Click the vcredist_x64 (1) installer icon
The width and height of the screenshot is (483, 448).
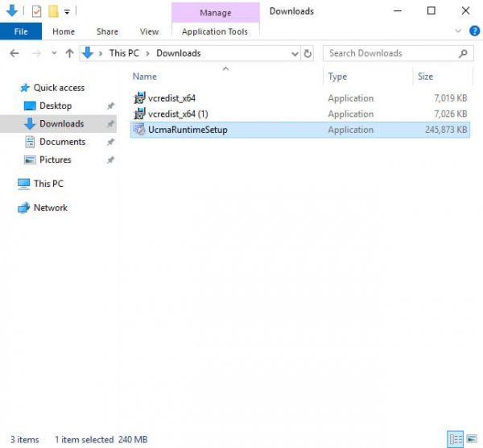pyautogui.click(x=139, y=114)
